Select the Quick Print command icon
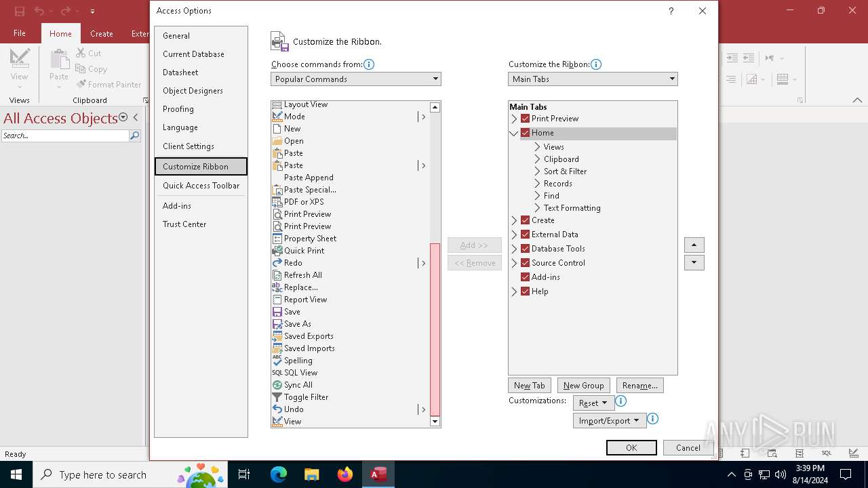868x488 pixels. click(x=277, y=251)
